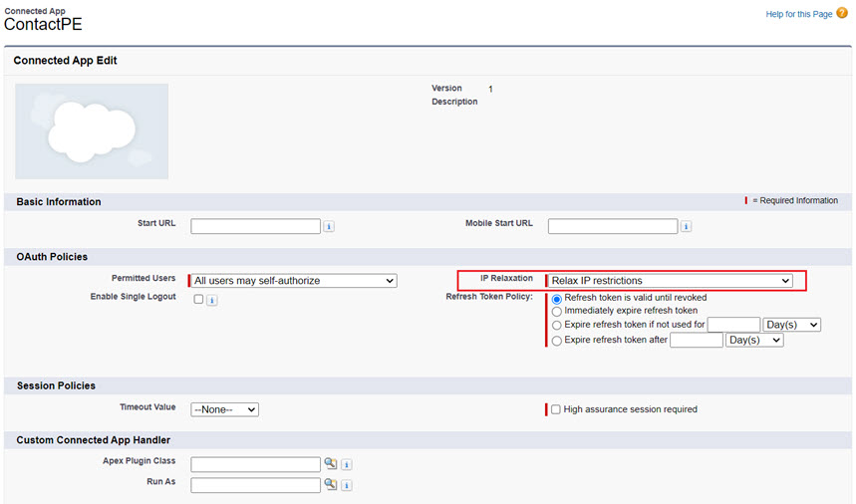Open the lookup icon for Run As
The image size is (856, 504).
(330, 484)
